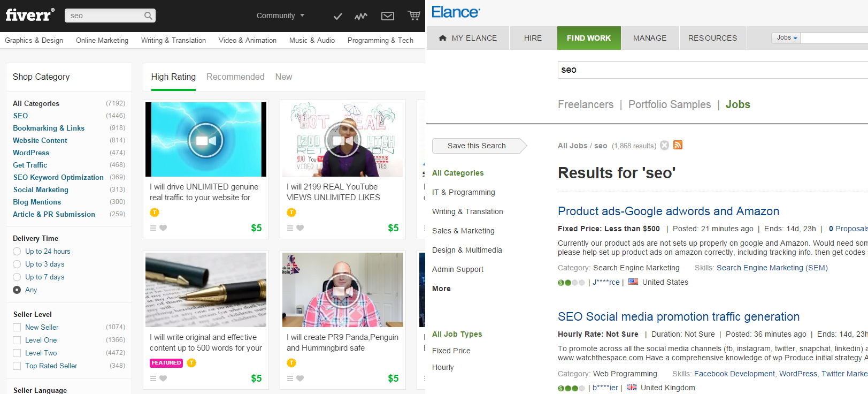Check the Top Rated Seller checkbox
This screenshot has height=394, width=868.
[x=17, y=366]
